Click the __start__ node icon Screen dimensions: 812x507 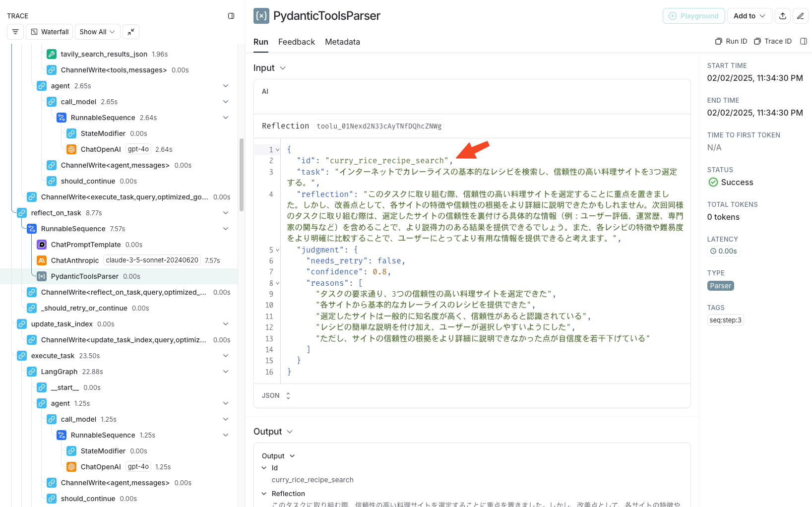click(x=42, y=387)
